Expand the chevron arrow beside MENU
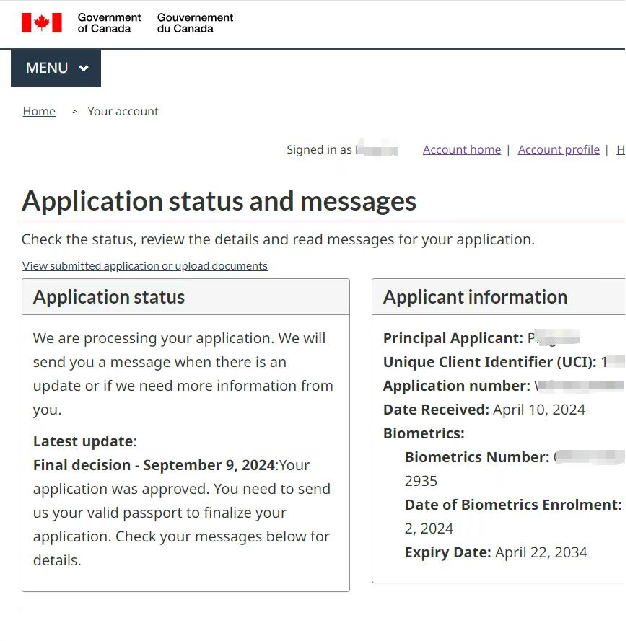 (83, 68)
